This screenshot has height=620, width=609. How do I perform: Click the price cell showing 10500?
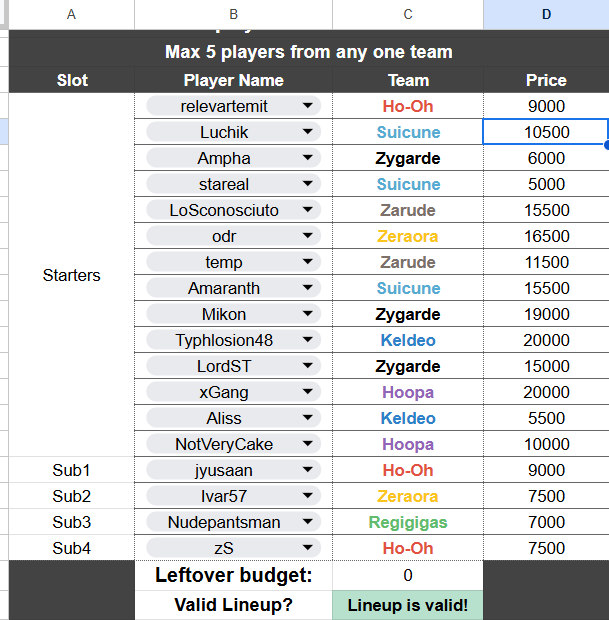(546, 132)
